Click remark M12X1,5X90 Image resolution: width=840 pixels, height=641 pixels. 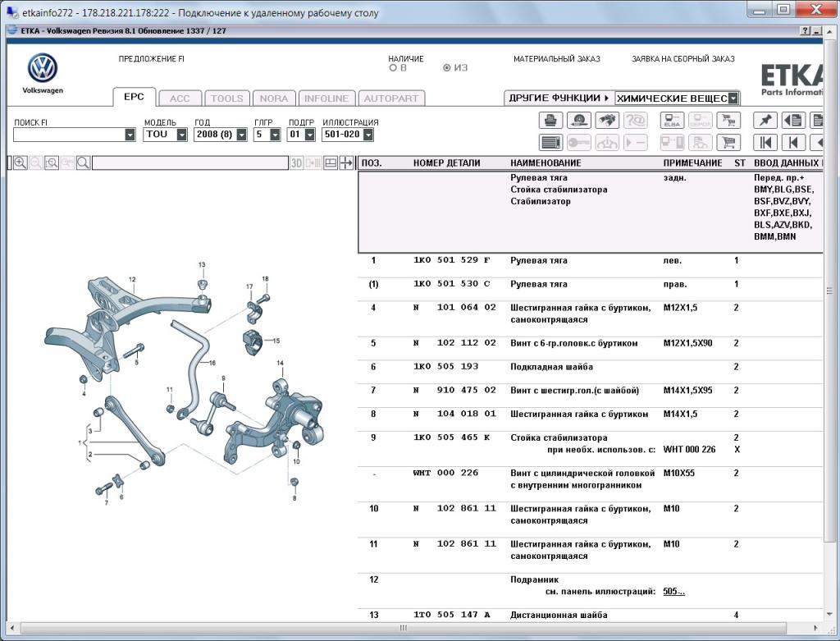[x=688, y=344]
